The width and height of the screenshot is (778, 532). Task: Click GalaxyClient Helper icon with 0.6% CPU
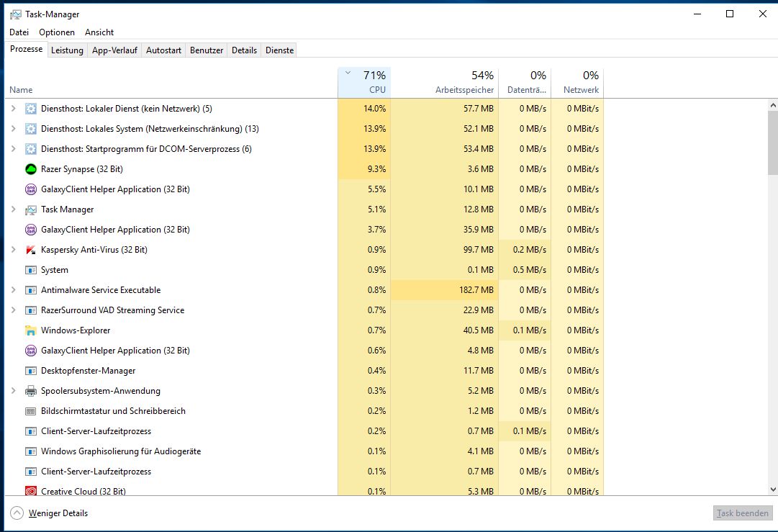click(31, 351)
